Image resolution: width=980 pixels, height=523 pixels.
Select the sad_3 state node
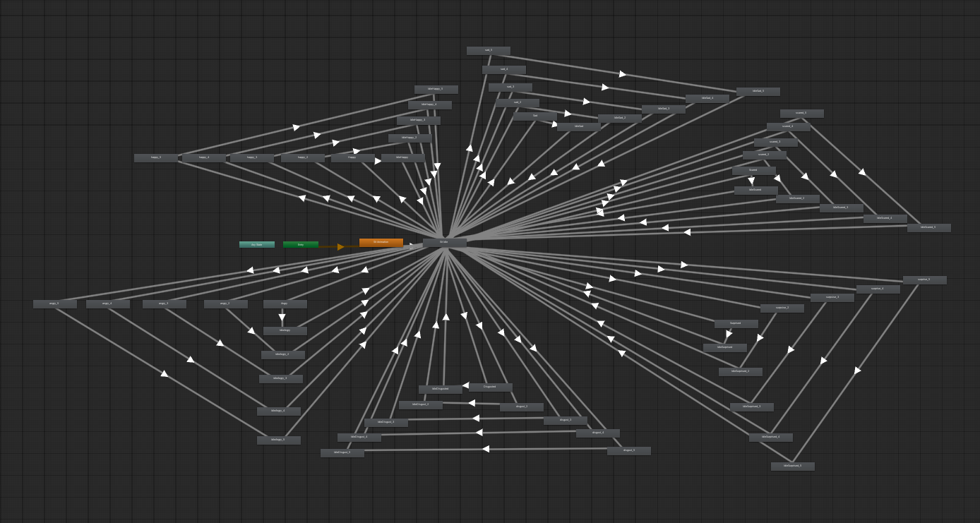pos(510,88)
